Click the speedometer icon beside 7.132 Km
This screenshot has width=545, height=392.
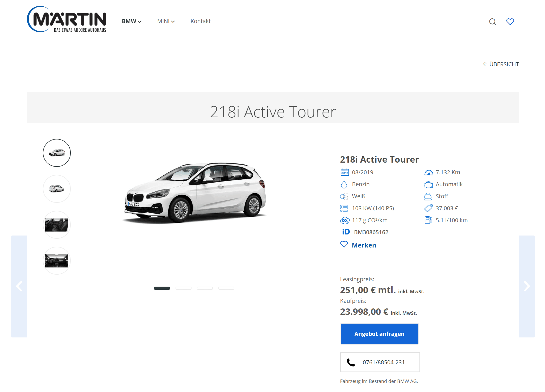click(428, 172)
